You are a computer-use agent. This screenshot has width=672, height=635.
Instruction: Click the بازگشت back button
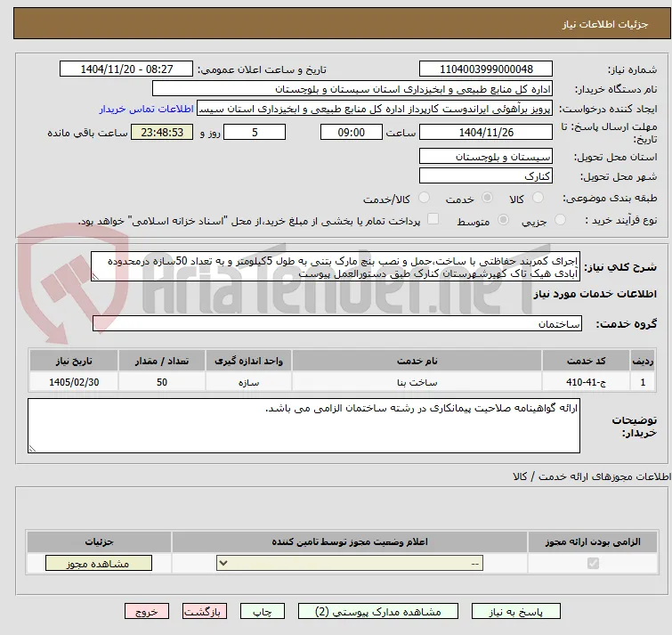(x=205, y=612)
